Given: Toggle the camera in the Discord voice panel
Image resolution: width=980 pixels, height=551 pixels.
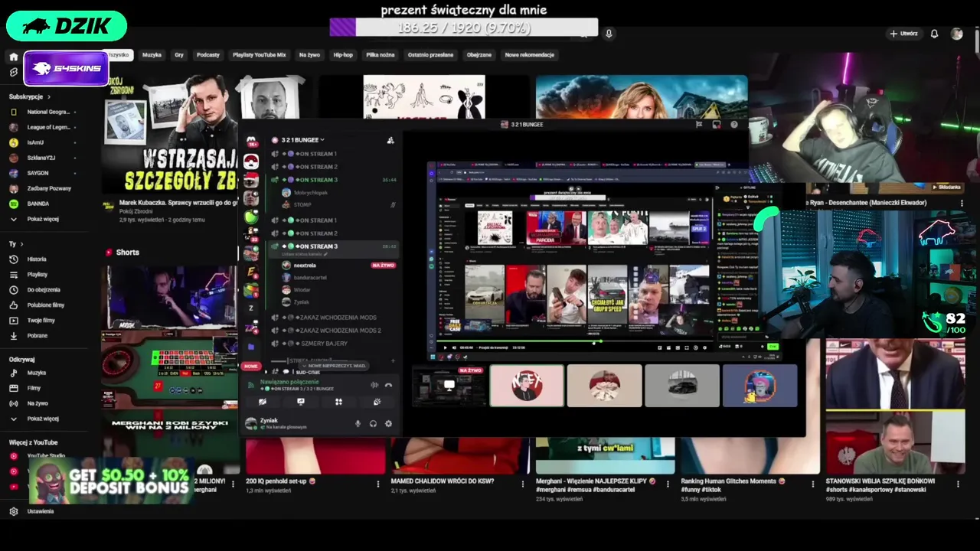Looking at the screenshot, I should tap(262, 402).
